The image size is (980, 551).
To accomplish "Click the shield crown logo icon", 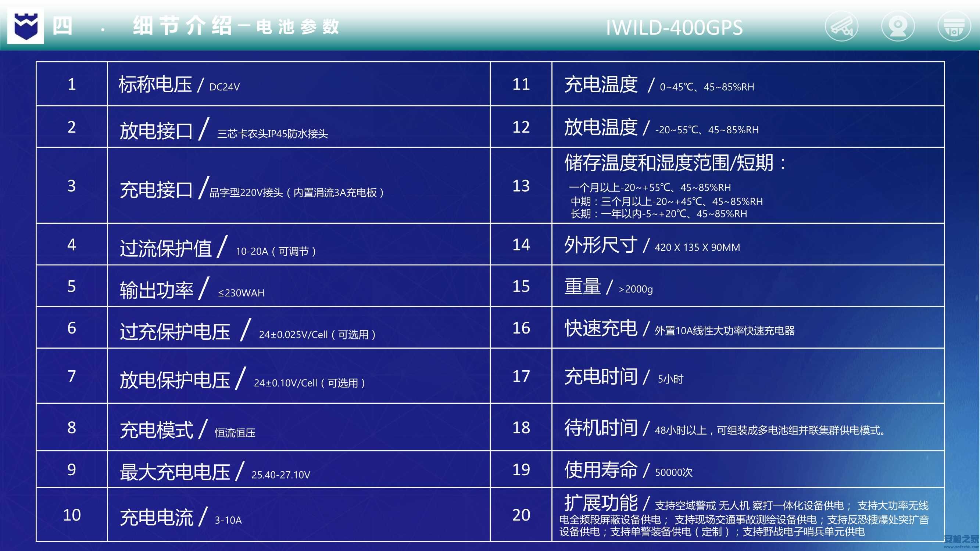I will pos(25,26).
